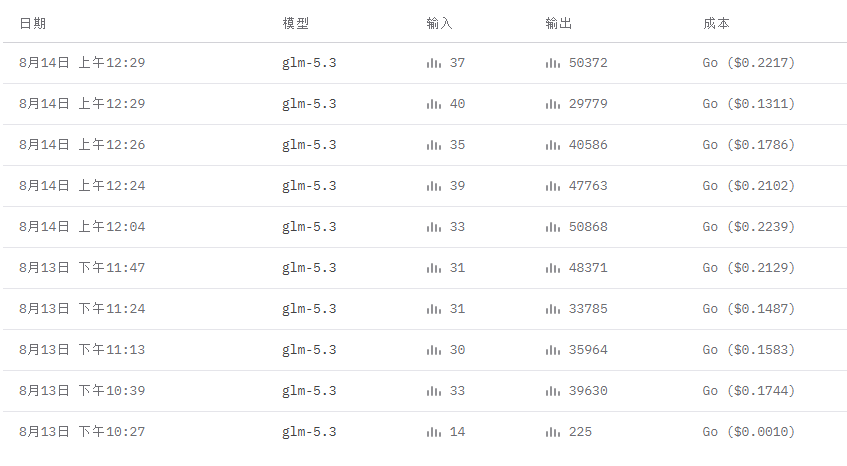The image size is (847, 466).
Task: Select the 输出 column header
Action: [x=559, y=23]
